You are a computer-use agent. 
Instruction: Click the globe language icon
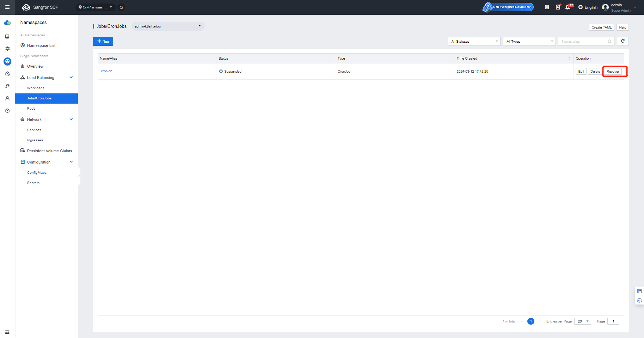581,7
